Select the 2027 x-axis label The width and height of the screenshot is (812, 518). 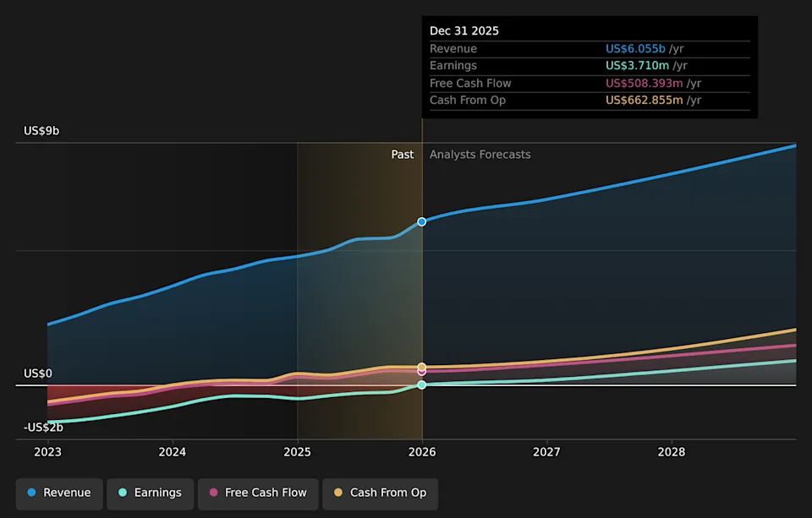[547, 454]
